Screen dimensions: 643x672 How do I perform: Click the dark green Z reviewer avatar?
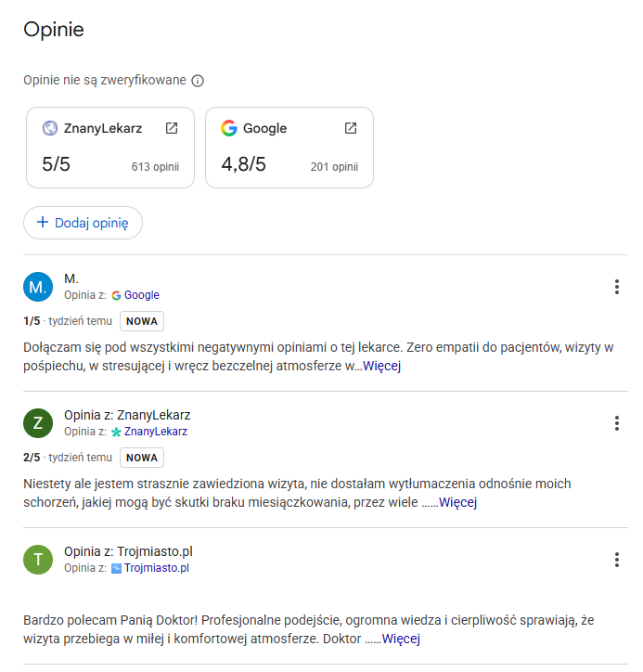click(38, 423)
